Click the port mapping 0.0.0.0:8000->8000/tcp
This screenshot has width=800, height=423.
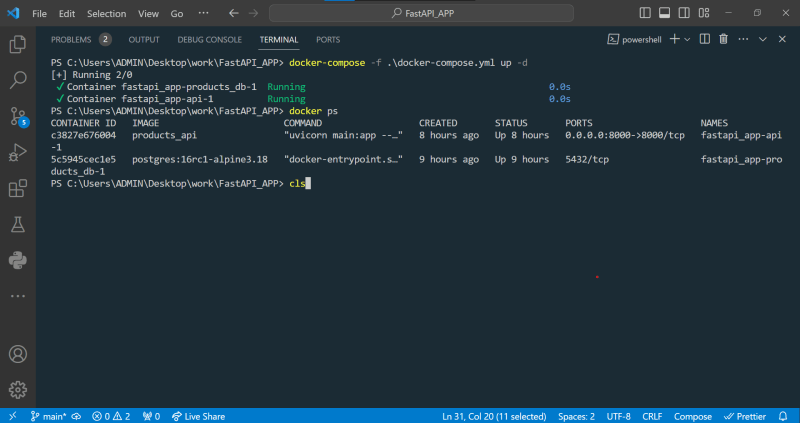tap(625, 135)
